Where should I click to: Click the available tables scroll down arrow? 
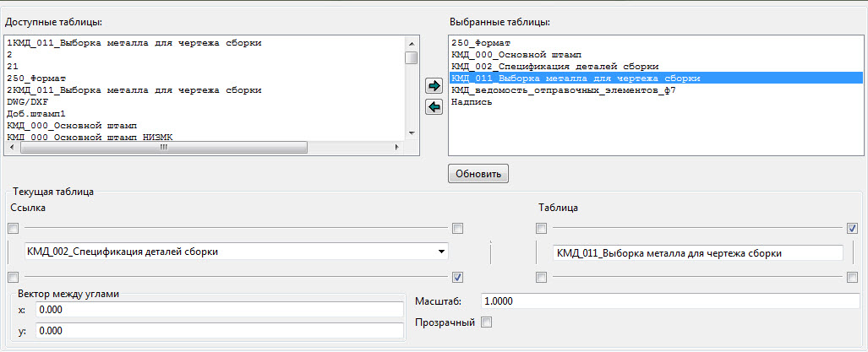pyautogui.click(x=412, y=133)
